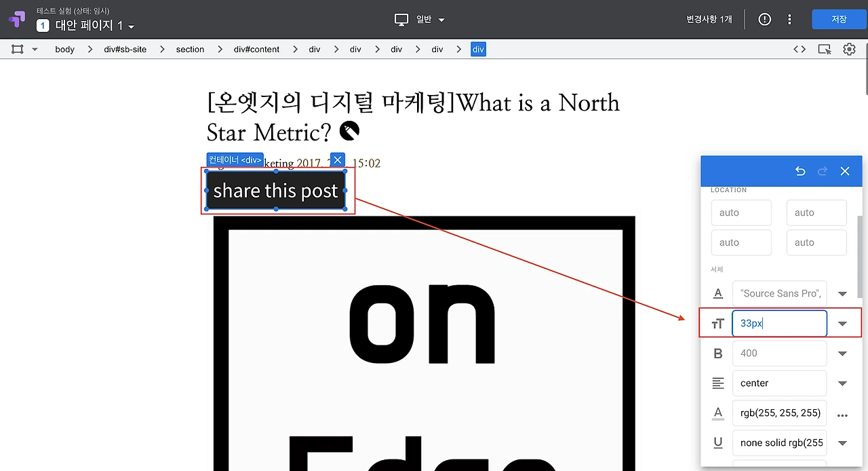This screenshot has width=868, height=471.
Task: Click the text align center field
Action: 780,383
